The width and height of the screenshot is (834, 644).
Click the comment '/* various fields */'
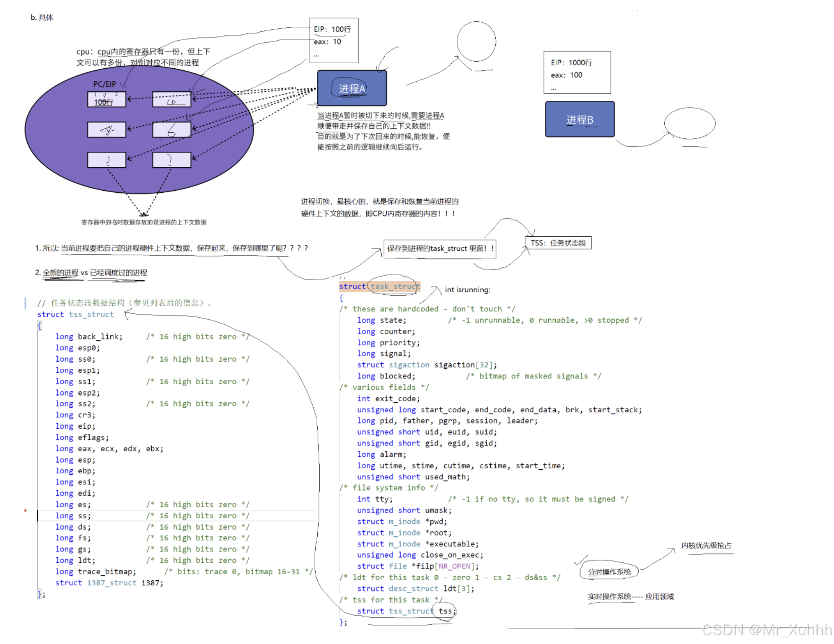(x=384, y=387)
